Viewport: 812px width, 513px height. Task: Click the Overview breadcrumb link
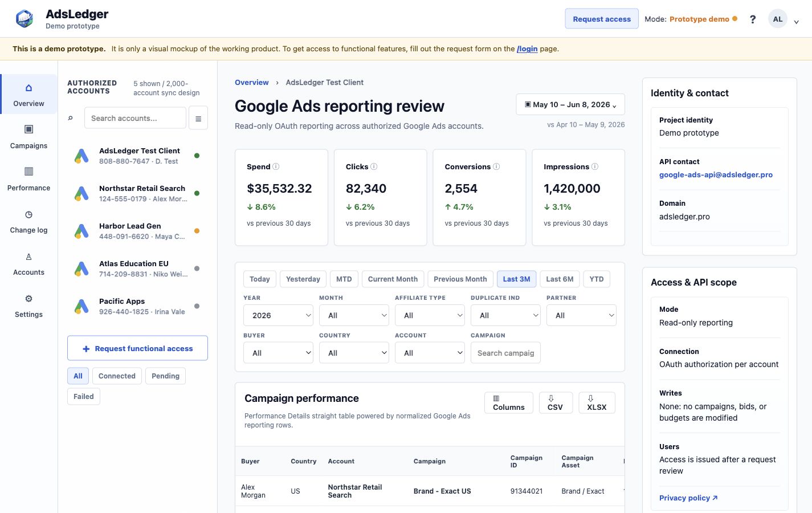[x=252, y=82]
